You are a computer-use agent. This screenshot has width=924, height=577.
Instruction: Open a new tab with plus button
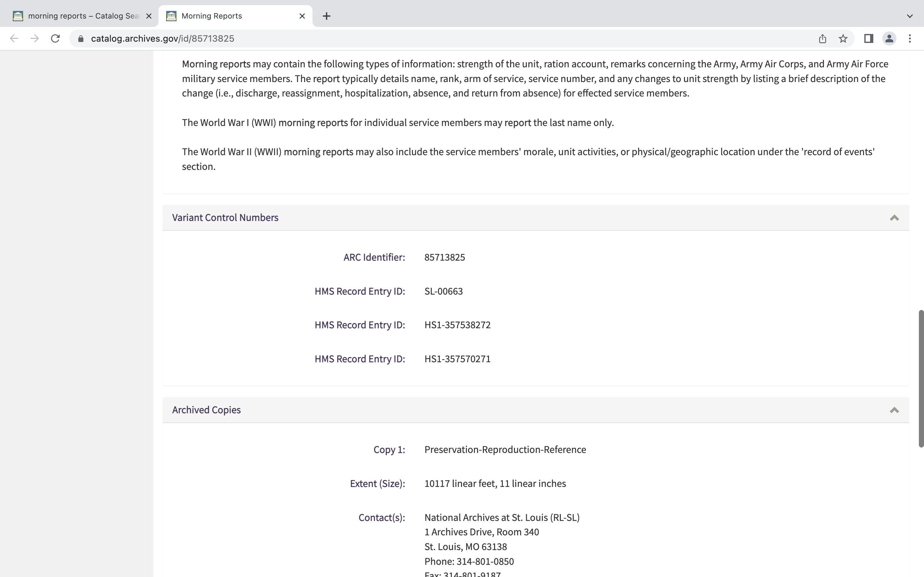pos(326,16)
